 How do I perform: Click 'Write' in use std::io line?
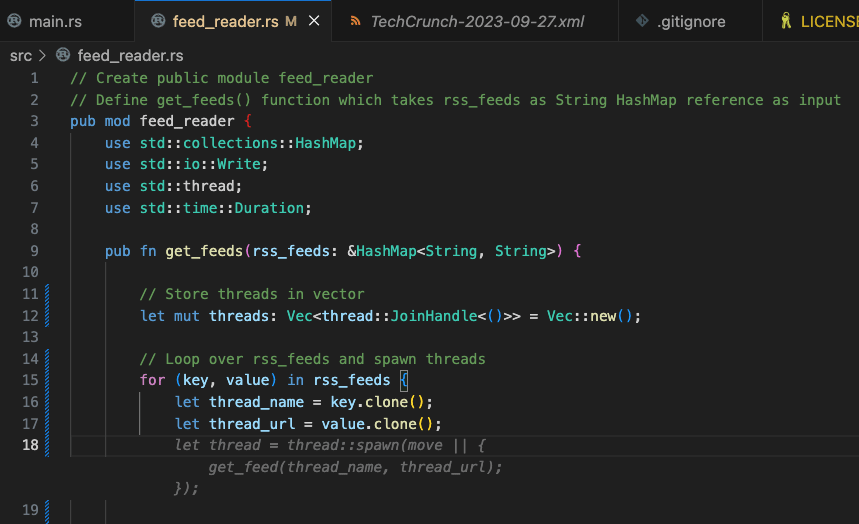pos(239,164)
